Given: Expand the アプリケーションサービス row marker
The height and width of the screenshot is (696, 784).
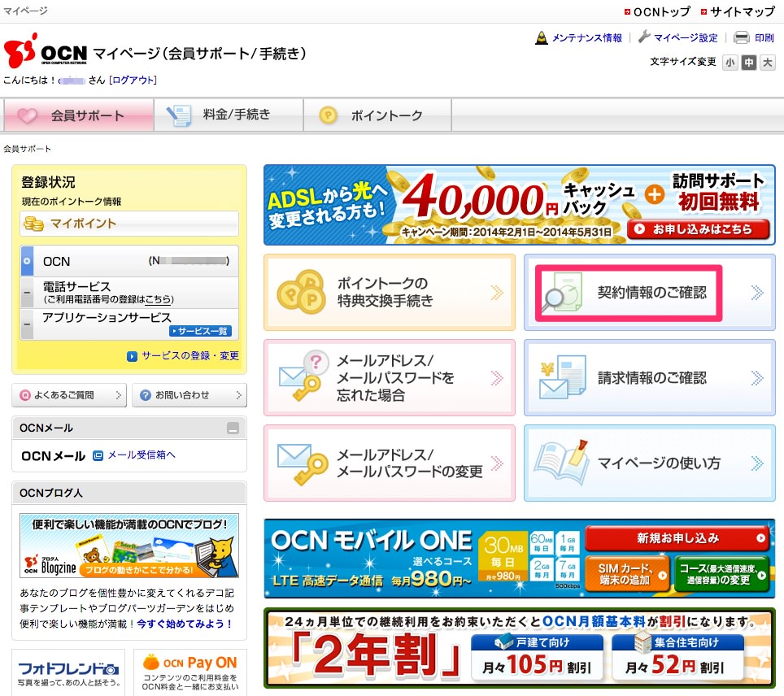Looking at the screenshot, I should point(27,324).
